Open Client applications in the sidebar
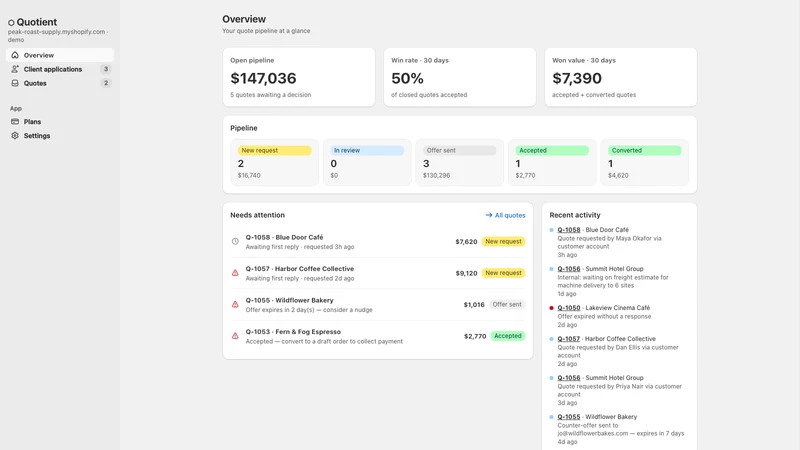 [60, 69]
